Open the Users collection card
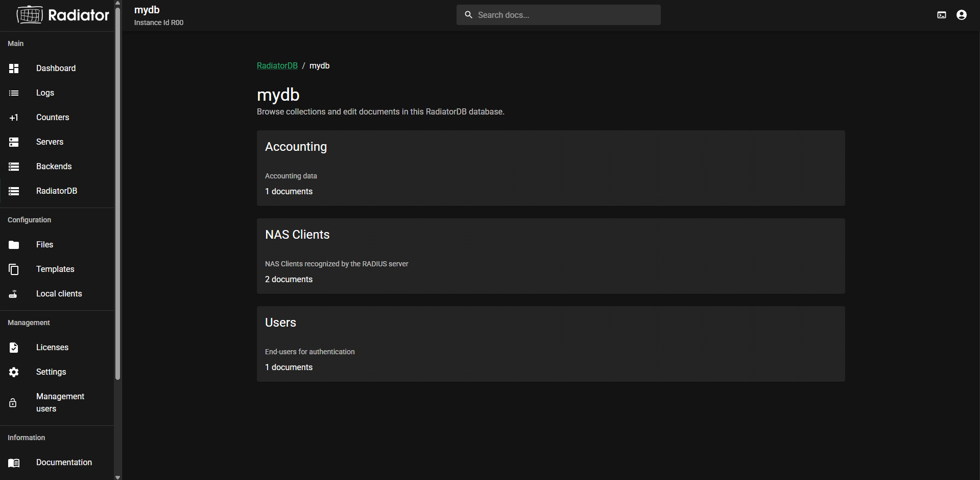Image resolution: width=980 pixels, height=480 pixels. [551, 344]
